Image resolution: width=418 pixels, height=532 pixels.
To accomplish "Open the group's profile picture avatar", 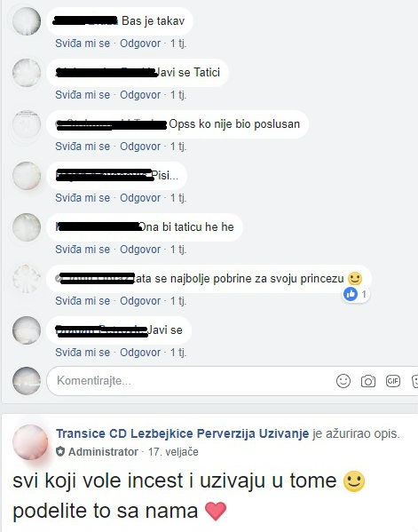I will 30,442.
